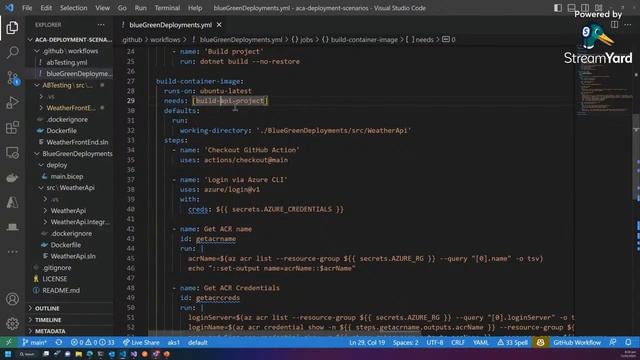Click GitHub Workflow schema status item
This screenshot has height=360, width=640.
[x=577, y=342]
